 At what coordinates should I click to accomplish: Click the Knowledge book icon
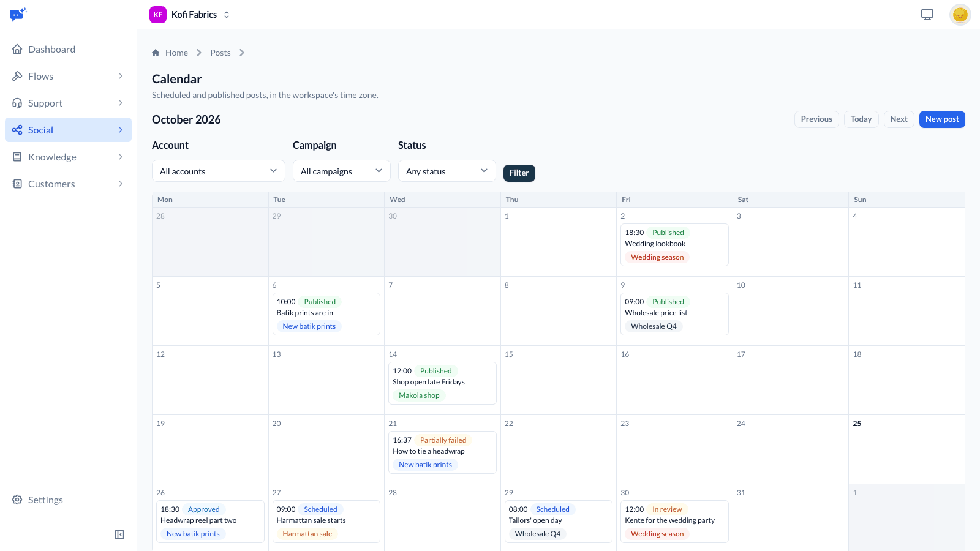point(17,157)
